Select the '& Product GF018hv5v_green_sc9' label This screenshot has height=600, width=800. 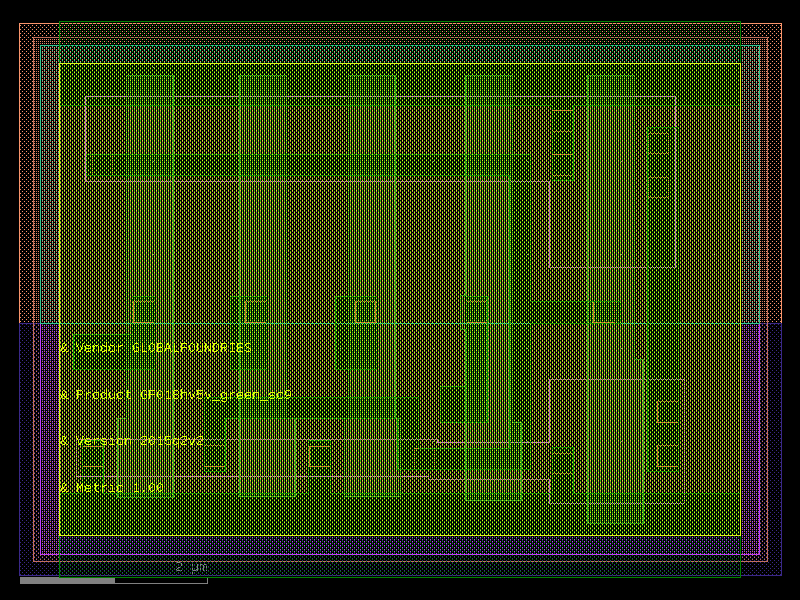[x=176, y=395]
